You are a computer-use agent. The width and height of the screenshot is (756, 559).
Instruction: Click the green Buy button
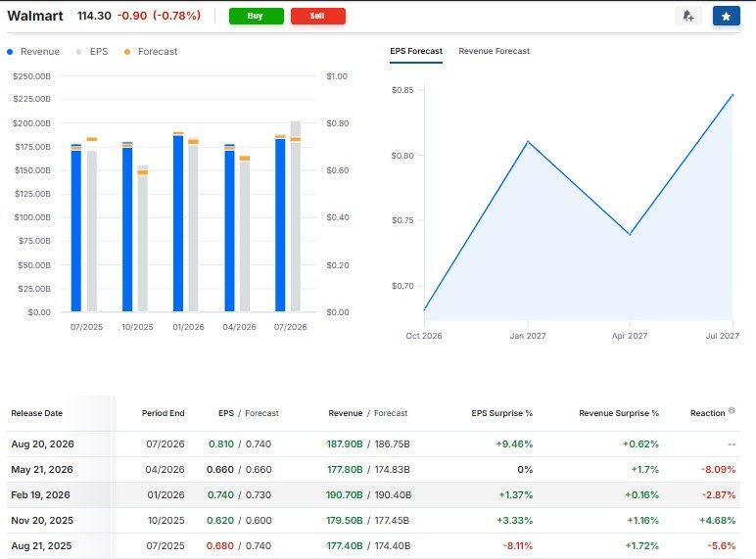[x=256, y=16]
